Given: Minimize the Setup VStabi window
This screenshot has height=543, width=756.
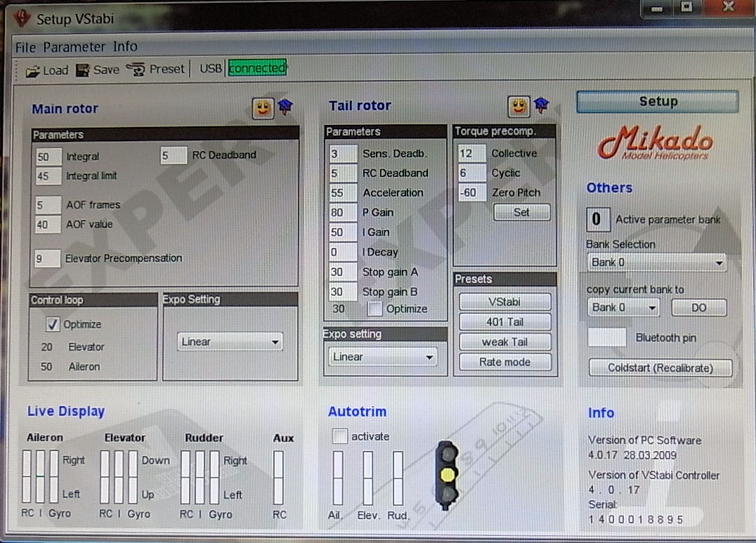Looking at the screenshot, I should pyautogui.click(x=656, y=8).
